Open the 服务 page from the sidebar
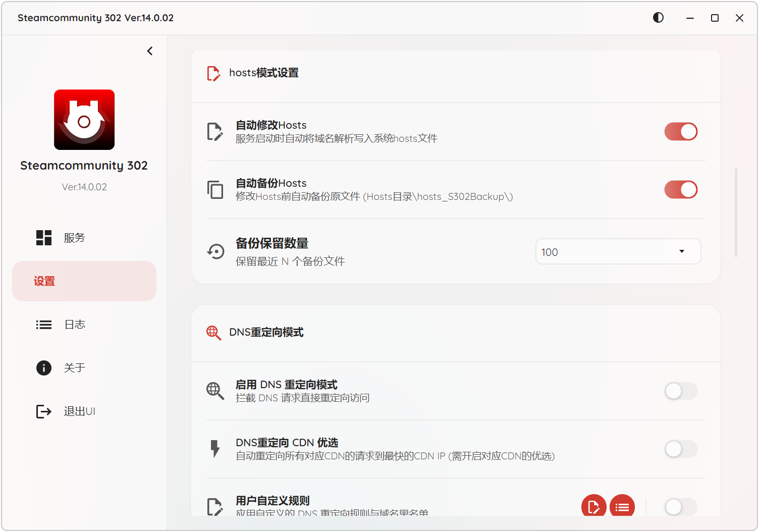 pyautogui.click(x=84, y=238)
